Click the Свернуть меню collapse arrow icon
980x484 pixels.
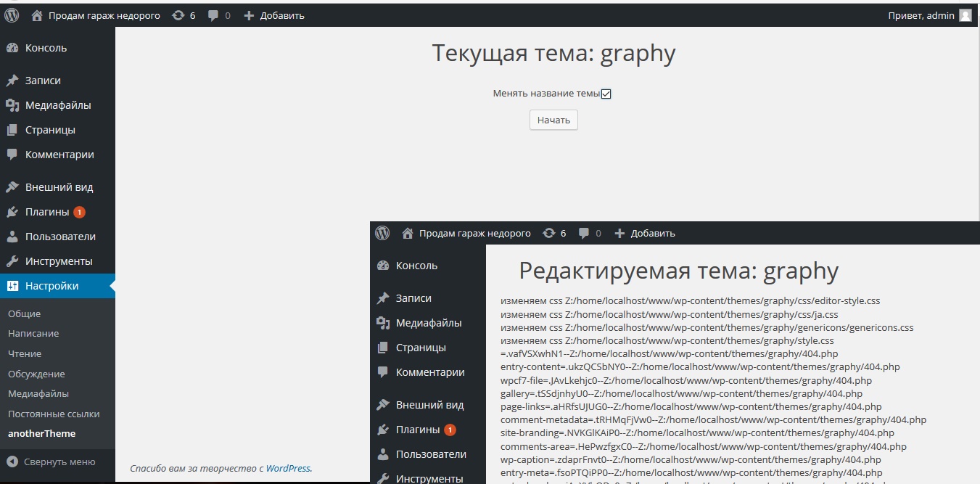(12, 462)
